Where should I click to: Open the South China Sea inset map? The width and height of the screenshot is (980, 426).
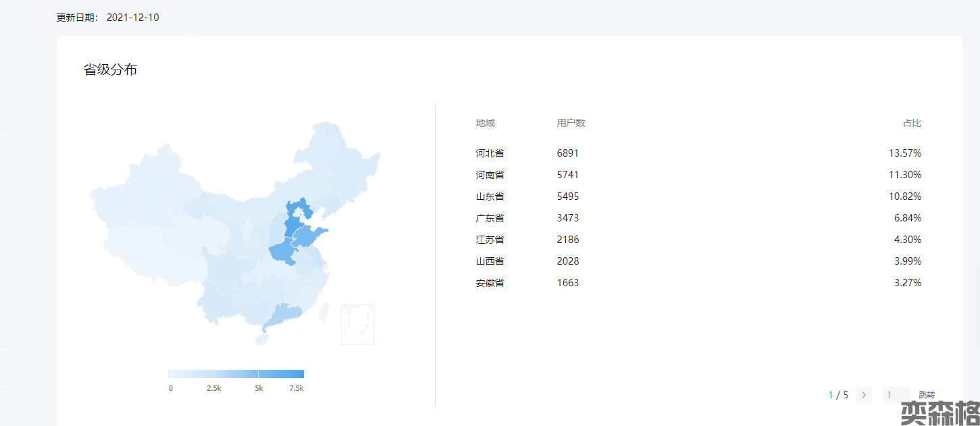tap(357, 325)
